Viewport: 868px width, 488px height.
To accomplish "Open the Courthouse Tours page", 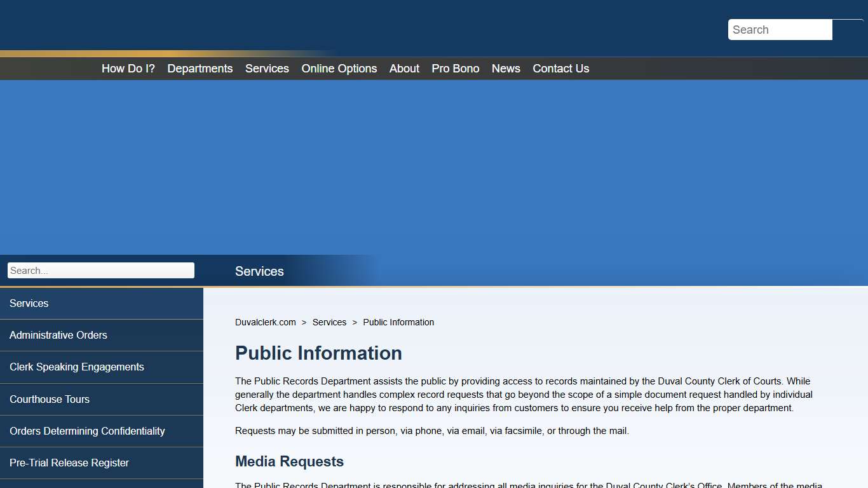I will click(50, 399).
